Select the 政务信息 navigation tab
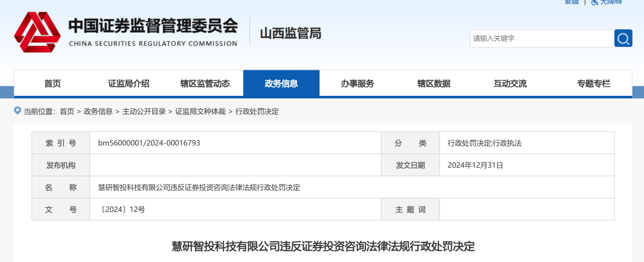This screenshot has height=262, width=644. (281, 83)
